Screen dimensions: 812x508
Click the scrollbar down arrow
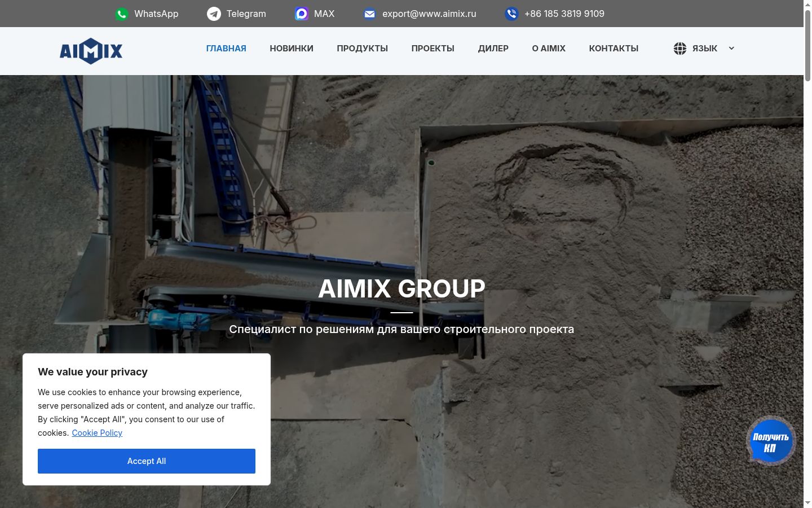(807, 503)
